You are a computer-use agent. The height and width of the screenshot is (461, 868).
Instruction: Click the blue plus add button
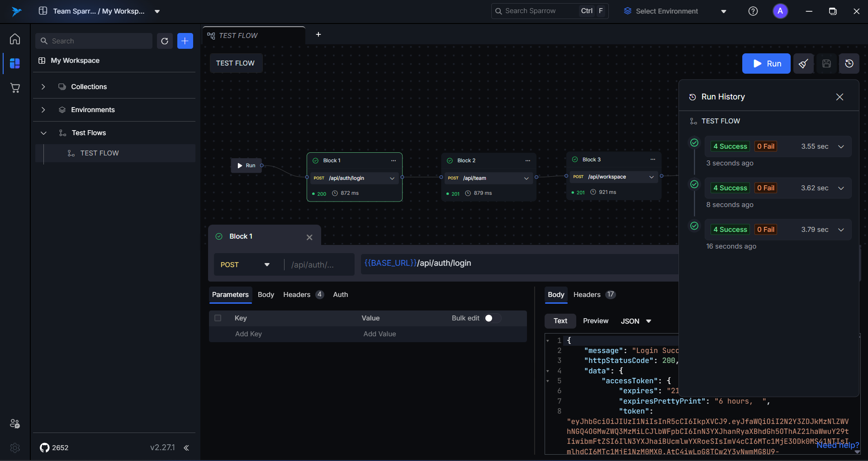(x=185, y=41)
